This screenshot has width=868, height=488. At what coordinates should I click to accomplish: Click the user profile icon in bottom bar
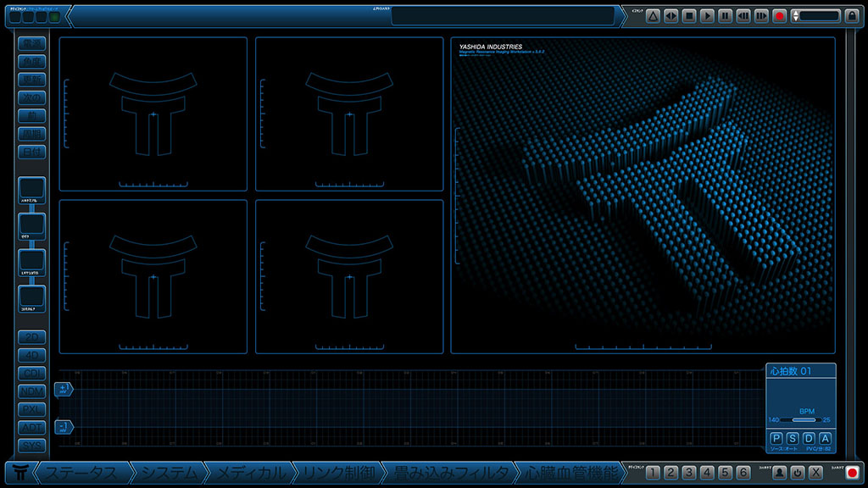click(x=778, y=473)
